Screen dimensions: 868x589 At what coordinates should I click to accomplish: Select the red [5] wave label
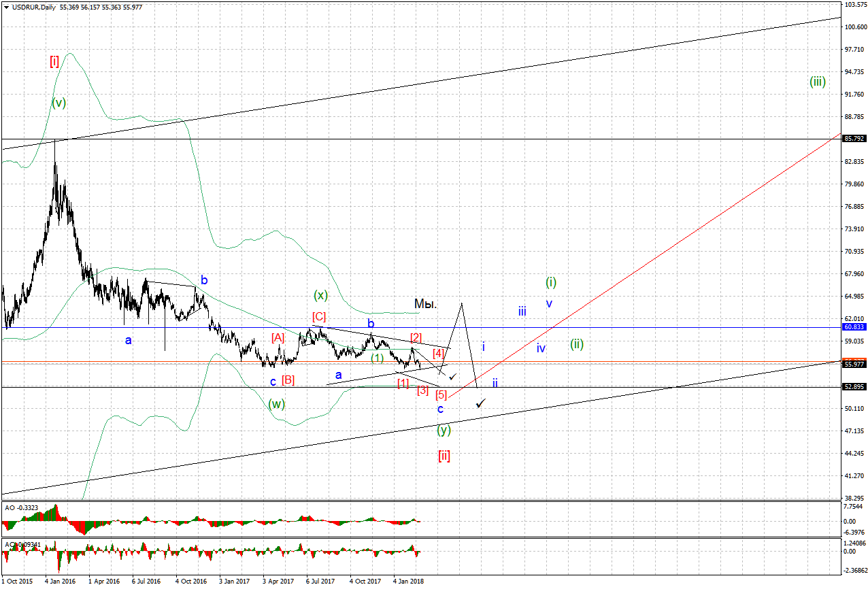tap(441, 394)
